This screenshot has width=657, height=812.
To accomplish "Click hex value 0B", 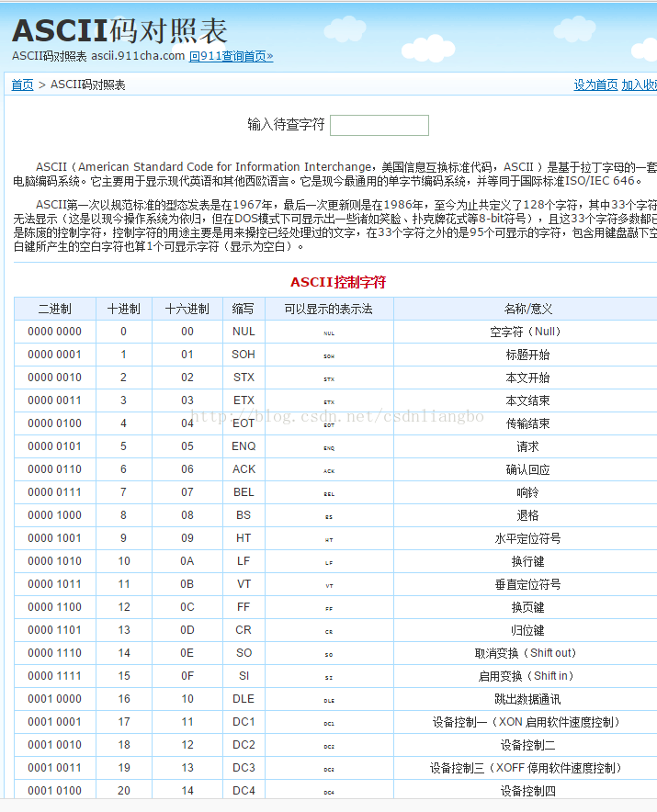I will pos(187,584).
